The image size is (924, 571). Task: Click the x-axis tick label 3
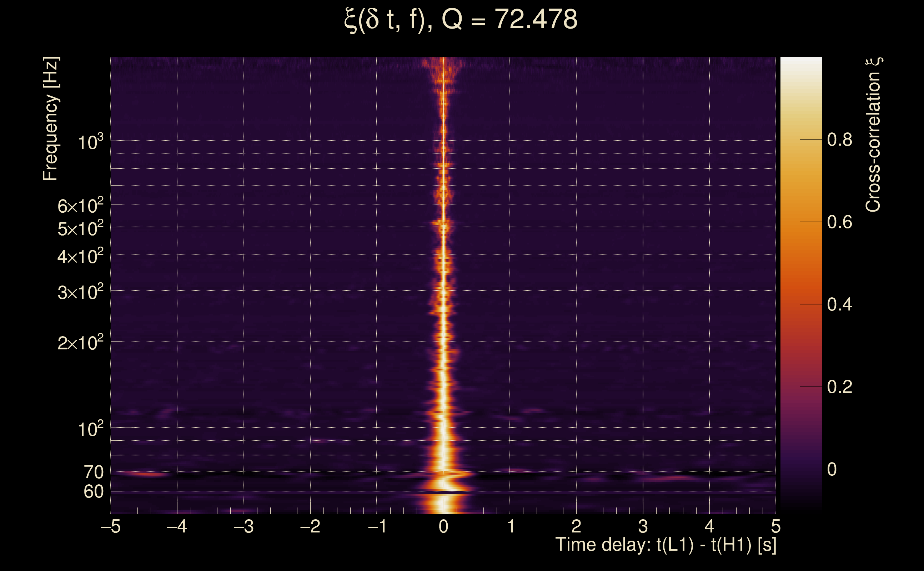pyautogui.click(x=643, y=526)
